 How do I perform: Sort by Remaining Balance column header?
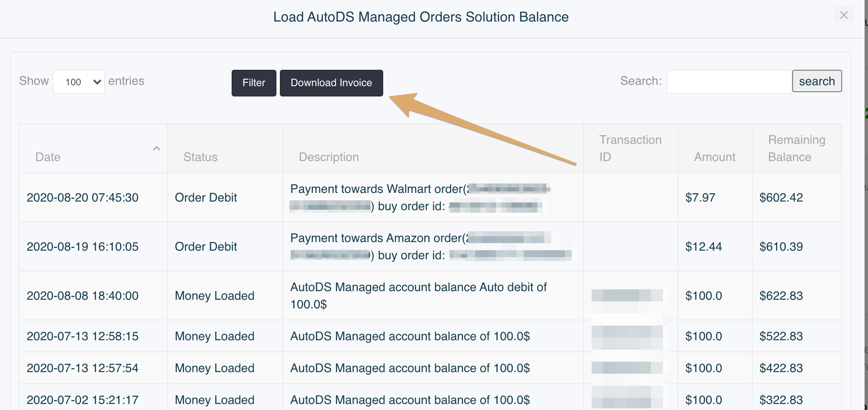pos(797,149)
